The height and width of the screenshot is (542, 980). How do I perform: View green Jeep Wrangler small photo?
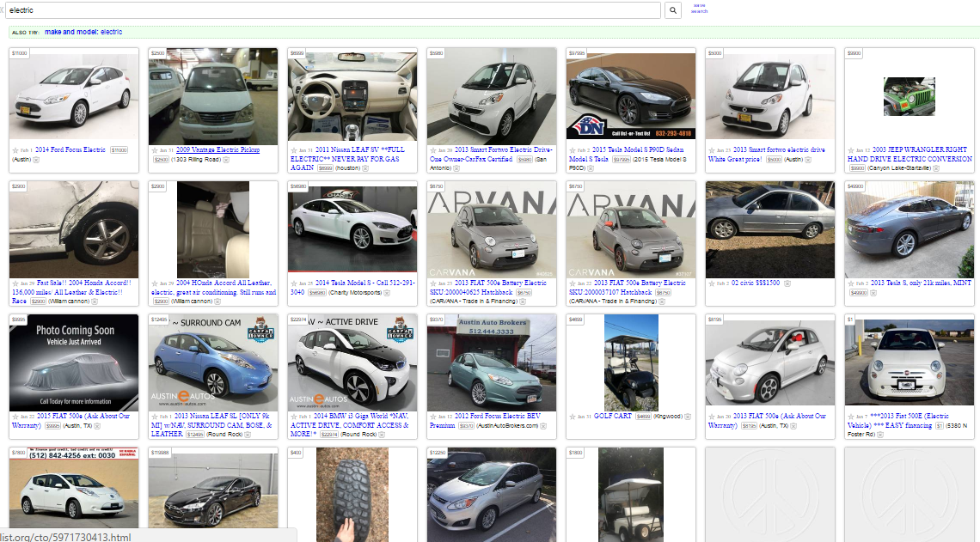(910, 96)
